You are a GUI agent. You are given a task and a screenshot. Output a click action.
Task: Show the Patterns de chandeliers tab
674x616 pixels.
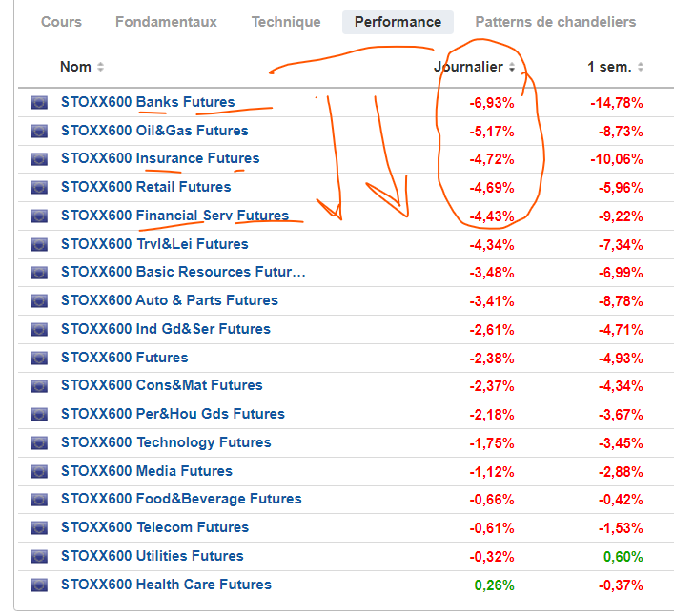[x=555, y=22]
